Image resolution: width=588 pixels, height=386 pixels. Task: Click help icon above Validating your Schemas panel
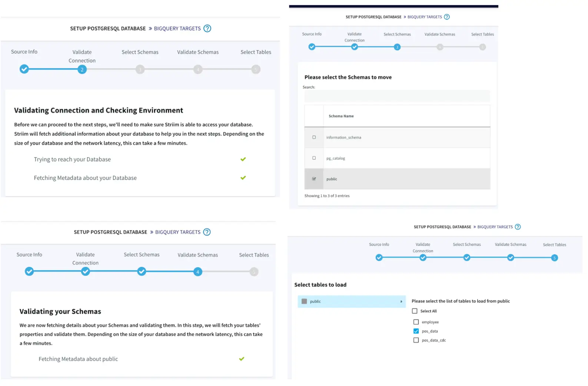point(207,232)
